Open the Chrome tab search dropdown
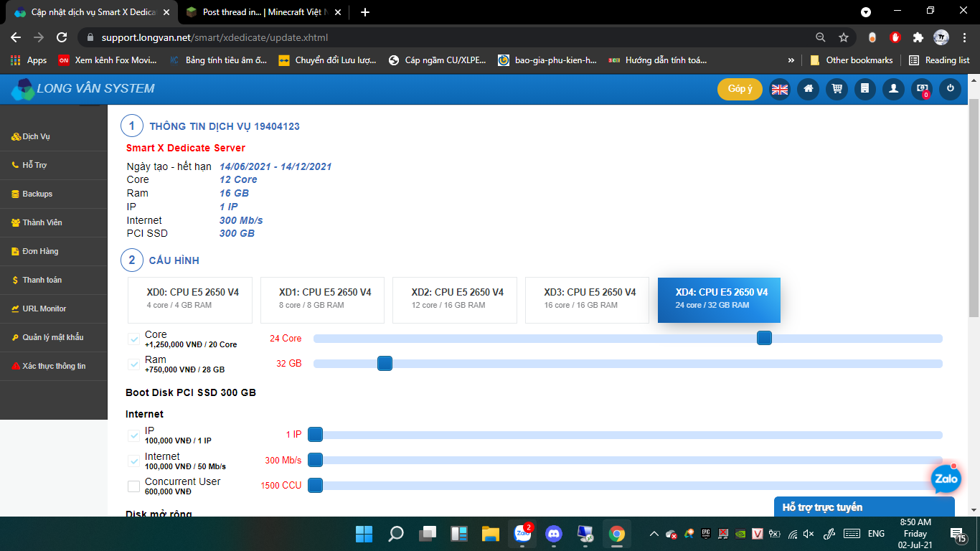 (x=866, y=11)
